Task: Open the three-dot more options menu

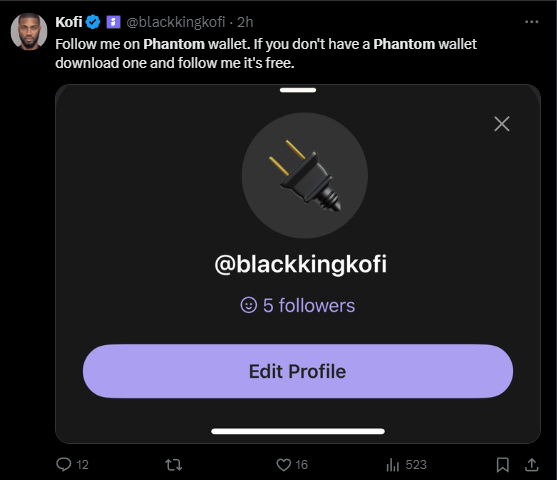Action: pyautogui.click(x=531, y=22)
